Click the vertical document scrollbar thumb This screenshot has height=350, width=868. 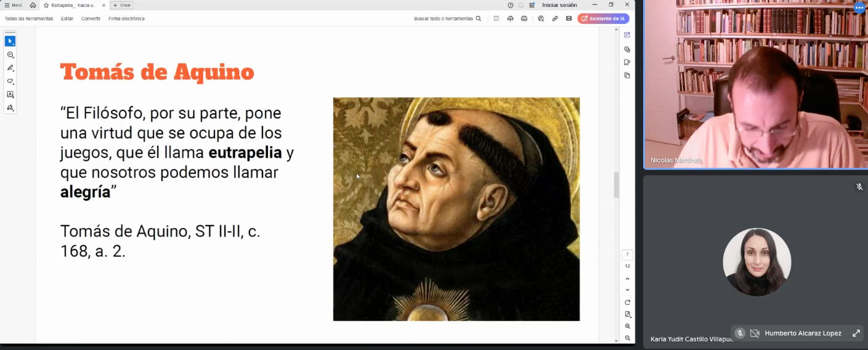tap(616, 185)
